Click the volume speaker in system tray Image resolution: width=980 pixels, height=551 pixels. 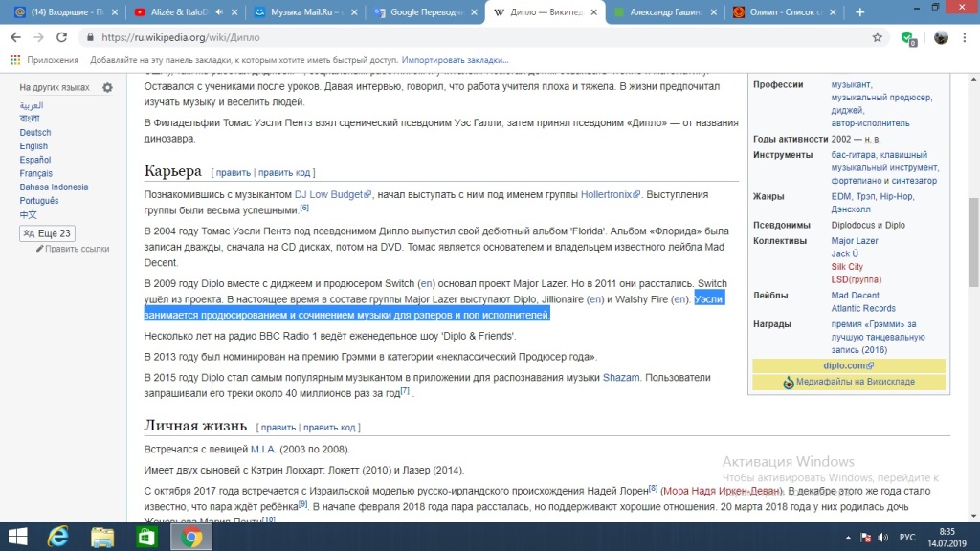(x=882, y=538)
